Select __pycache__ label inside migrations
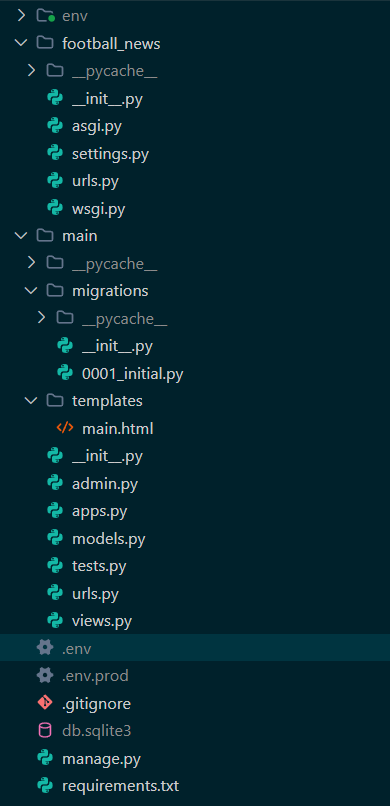This screenshot has height=806, width=390. (124, 319)
